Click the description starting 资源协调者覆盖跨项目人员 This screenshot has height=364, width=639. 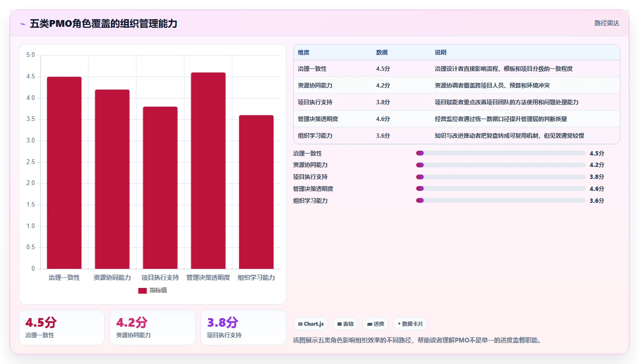(492, 86)
